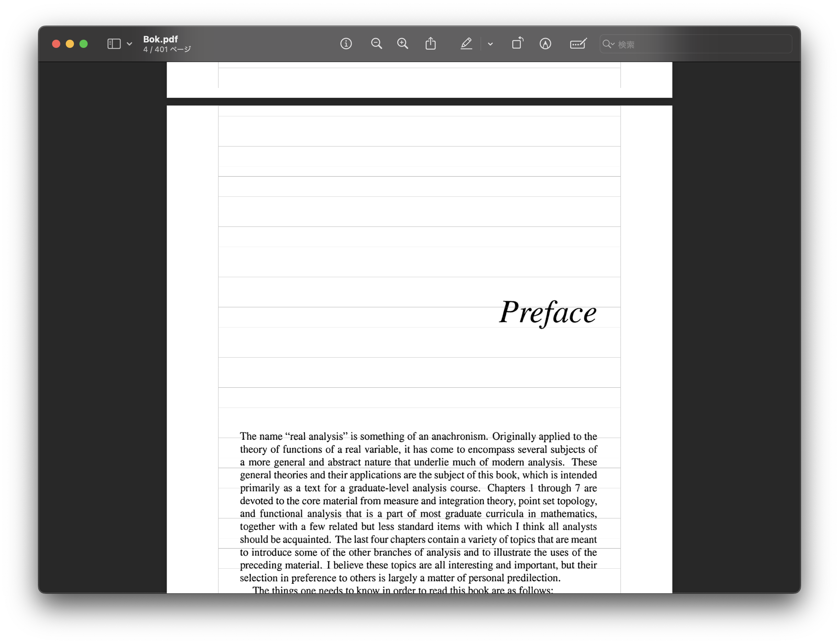Rotate the page with rotate icon

tap(517, 43)
